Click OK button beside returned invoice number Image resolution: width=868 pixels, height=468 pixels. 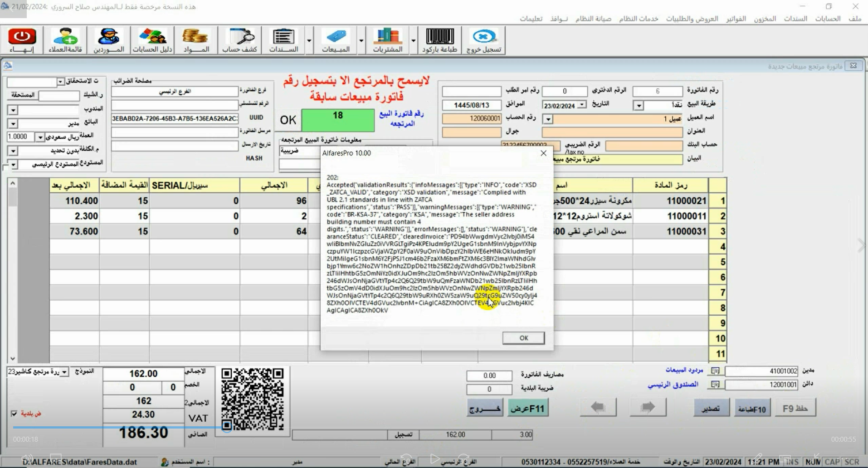[x=288, y=120]
